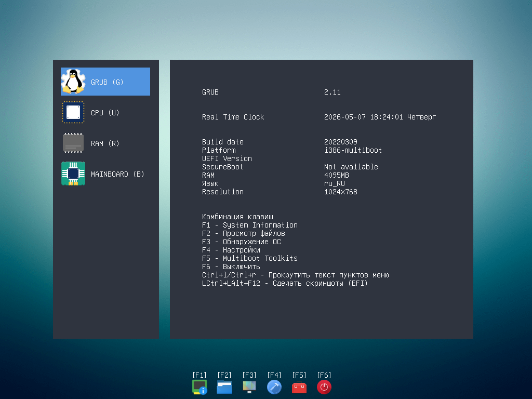Viewport: 532px width, 399px height.
Task: Open the file browser folder icon
Action: click(224, 387)
